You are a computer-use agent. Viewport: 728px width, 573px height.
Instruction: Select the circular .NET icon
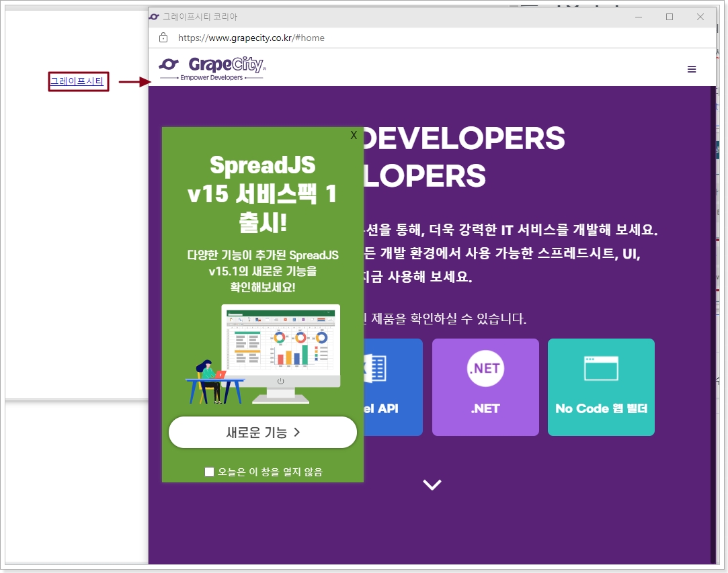point(485,369)
